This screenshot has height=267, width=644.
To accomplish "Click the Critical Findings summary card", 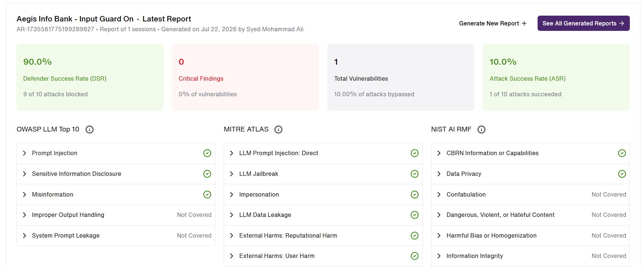I will pos(245,77).
